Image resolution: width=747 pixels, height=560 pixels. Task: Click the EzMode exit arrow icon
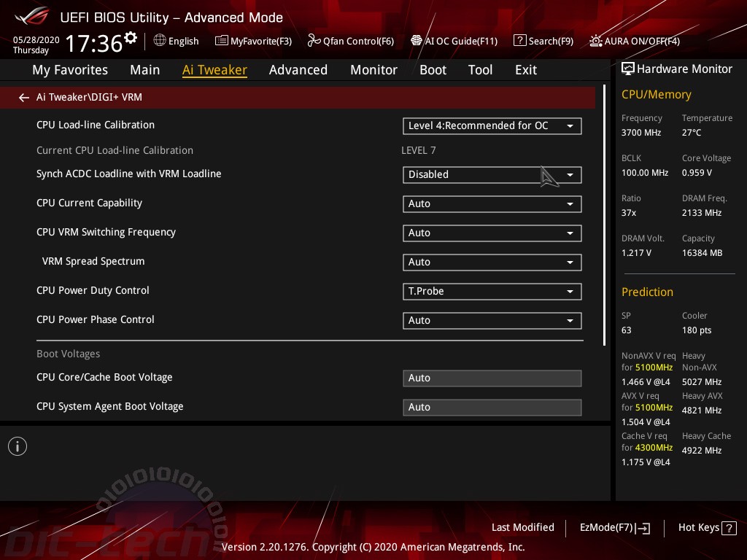[643, 528]
